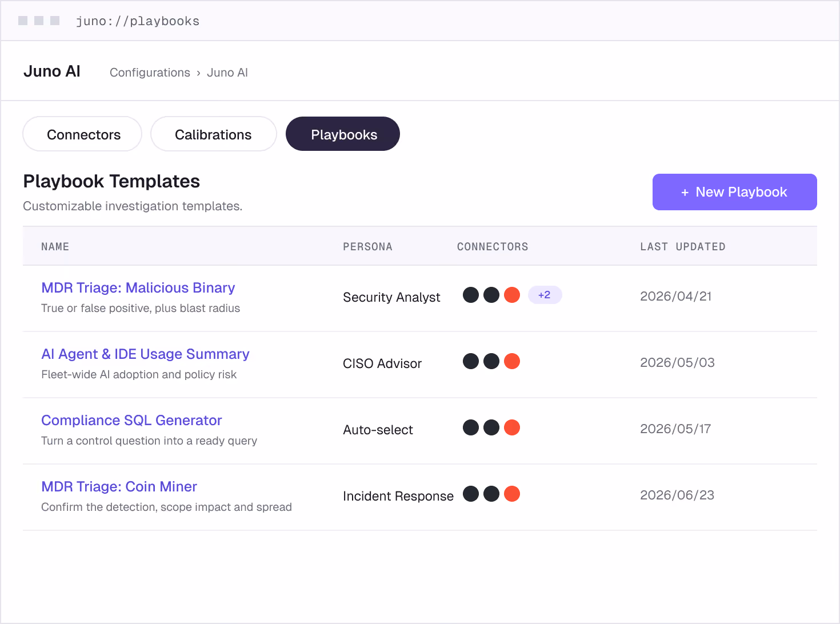Click 'True or false positive, plus blast radius'
This screenshot has height=624, width=840.
coord(141,308)
